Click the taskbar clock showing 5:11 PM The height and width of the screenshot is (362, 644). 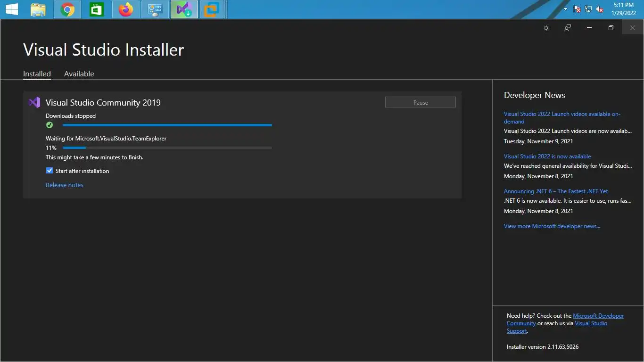(623, 9)
